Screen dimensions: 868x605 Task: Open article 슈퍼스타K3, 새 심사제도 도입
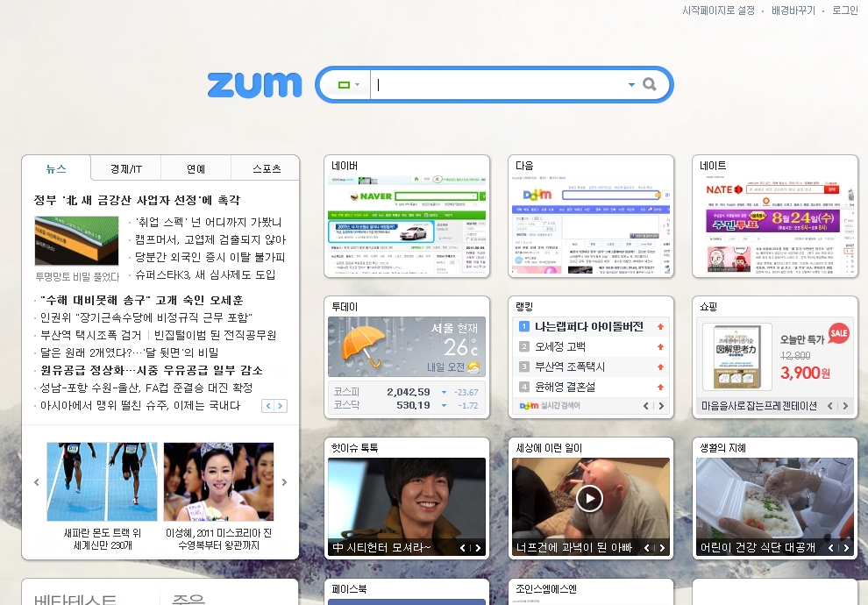[205, 275]
